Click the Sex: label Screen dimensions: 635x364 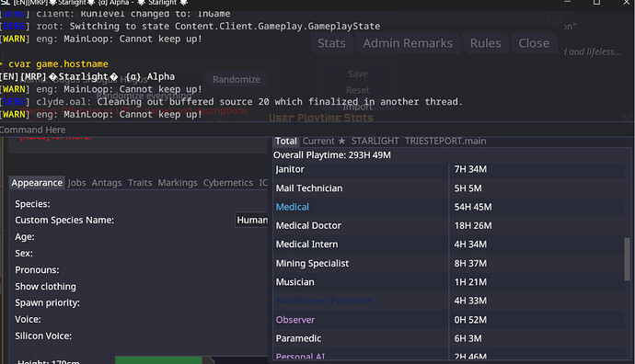[24, 254]
